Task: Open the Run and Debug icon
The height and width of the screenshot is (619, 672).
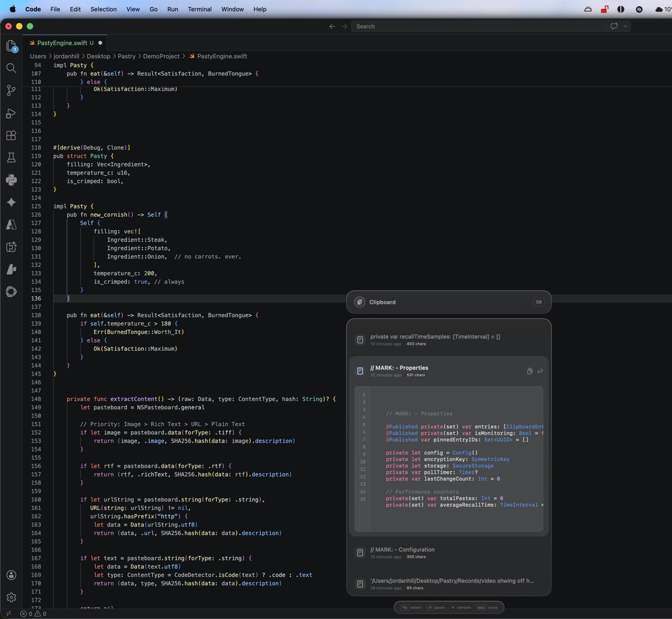Action: [11, 114]
